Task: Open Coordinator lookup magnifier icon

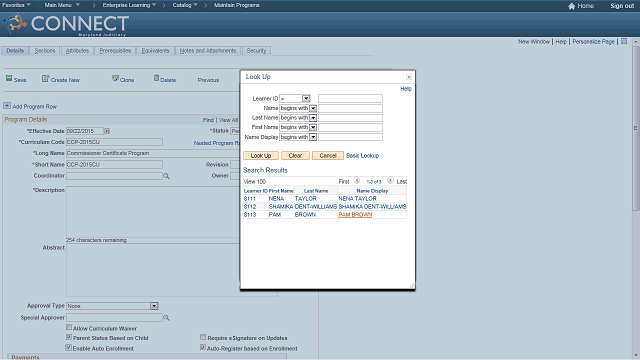Action: pos(166,176)
